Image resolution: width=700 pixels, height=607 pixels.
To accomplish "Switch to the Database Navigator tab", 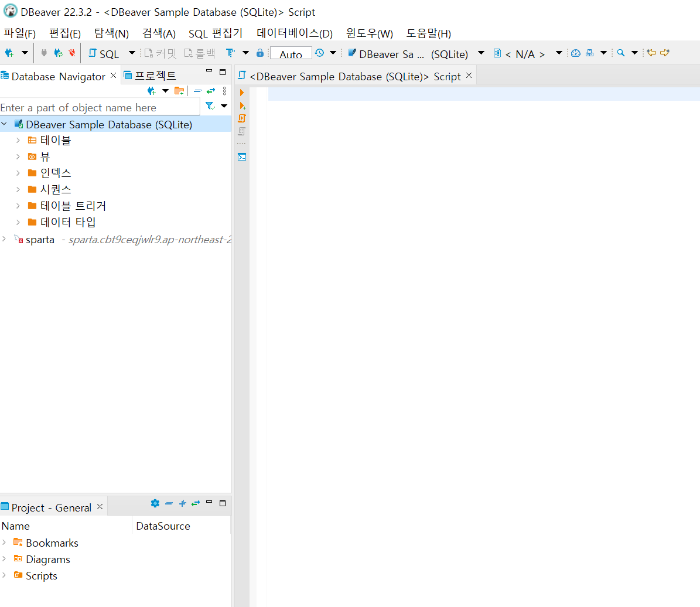I will point(58,76).
